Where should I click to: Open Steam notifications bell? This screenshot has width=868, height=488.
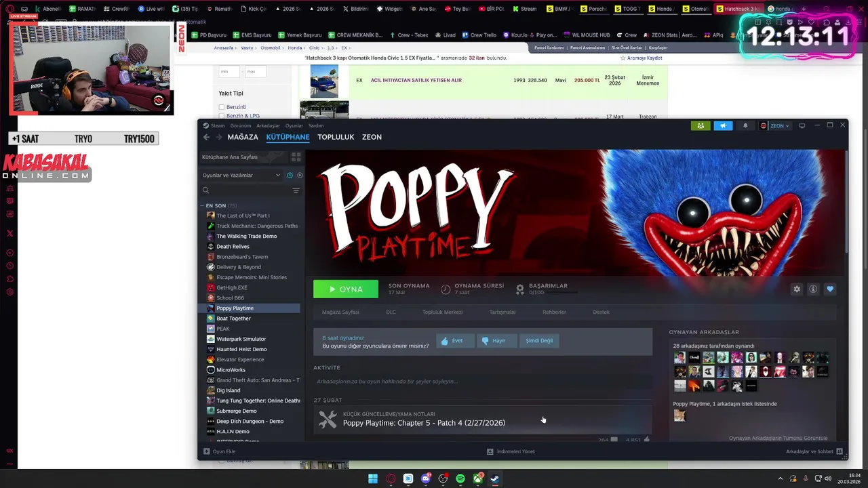(x=745, y=125)
